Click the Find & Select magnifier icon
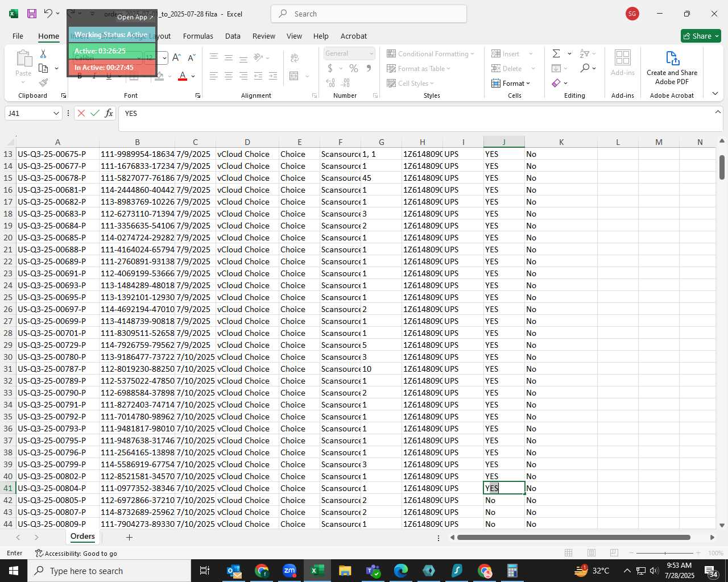This screenshot has width=728, height=582. (x=585, y=68)
